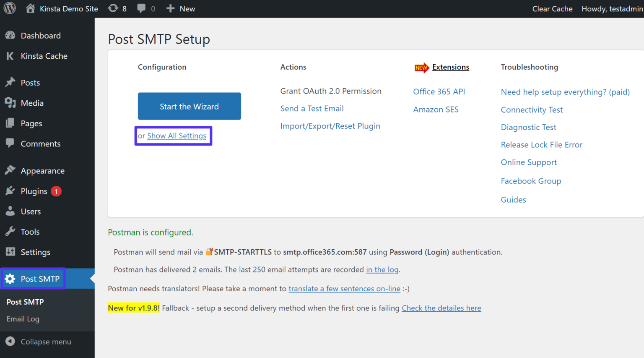Viewport: 644px width, 358px height.
Task: Click the Check the details here link
Action: coord(441,308)
